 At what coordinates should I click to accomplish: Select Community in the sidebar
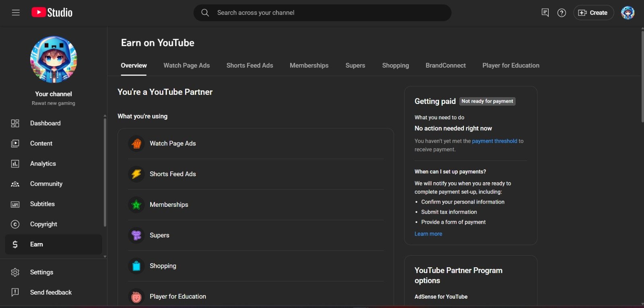46,184
